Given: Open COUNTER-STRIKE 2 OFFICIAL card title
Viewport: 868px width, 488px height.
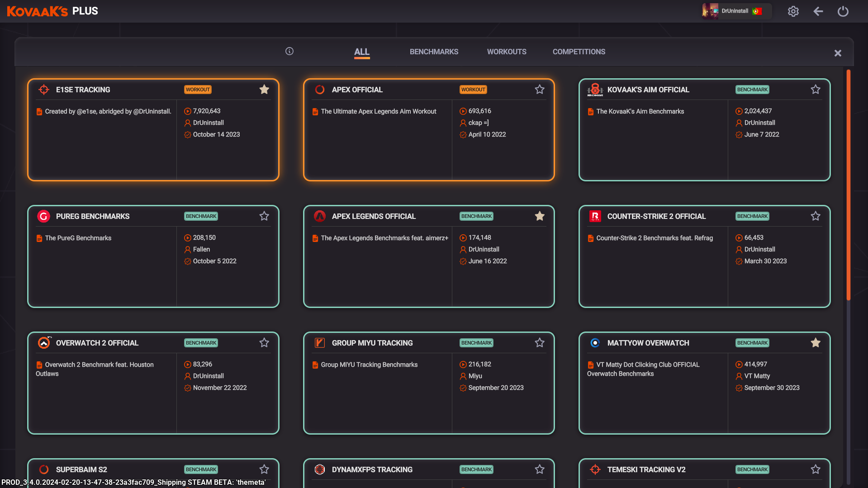Looking at the screenshot, I should [x=656, y=217].
